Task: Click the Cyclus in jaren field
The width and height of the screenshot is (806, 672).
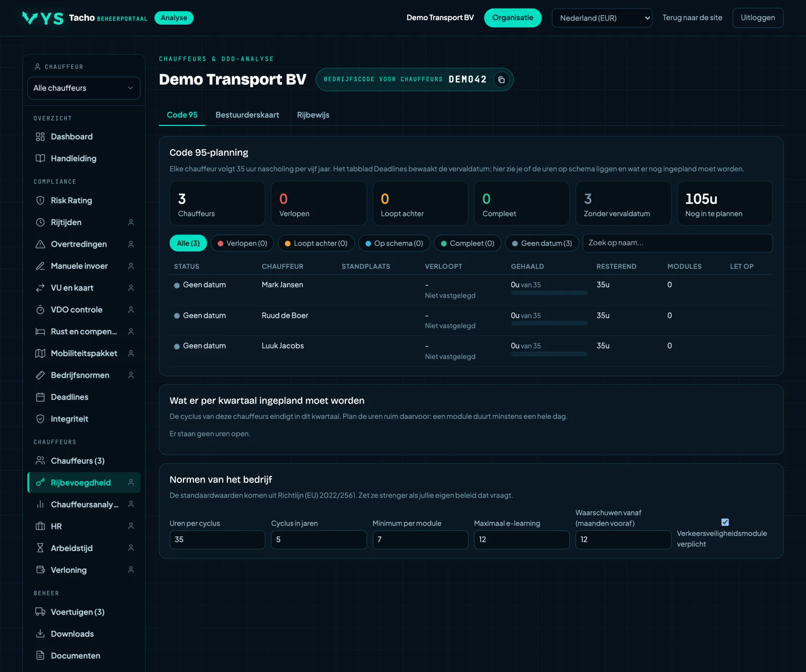Action: [x=319, y=540]
